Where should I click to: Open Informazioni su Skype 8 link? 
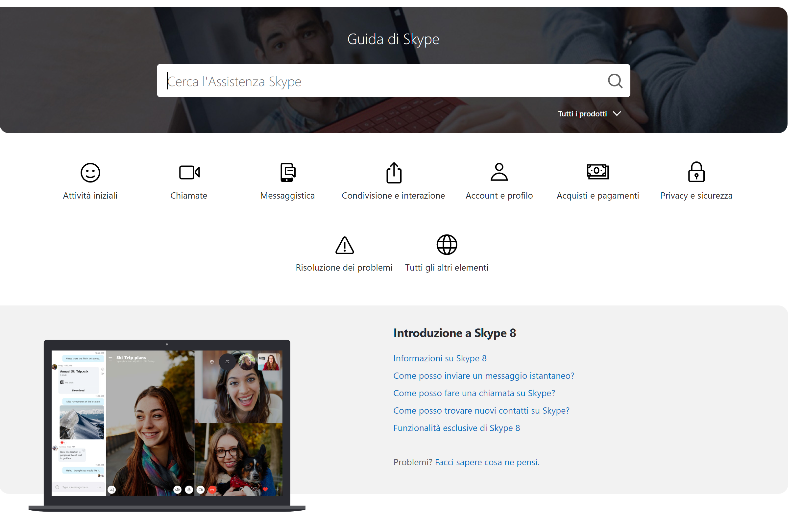(x=440, y=358)
